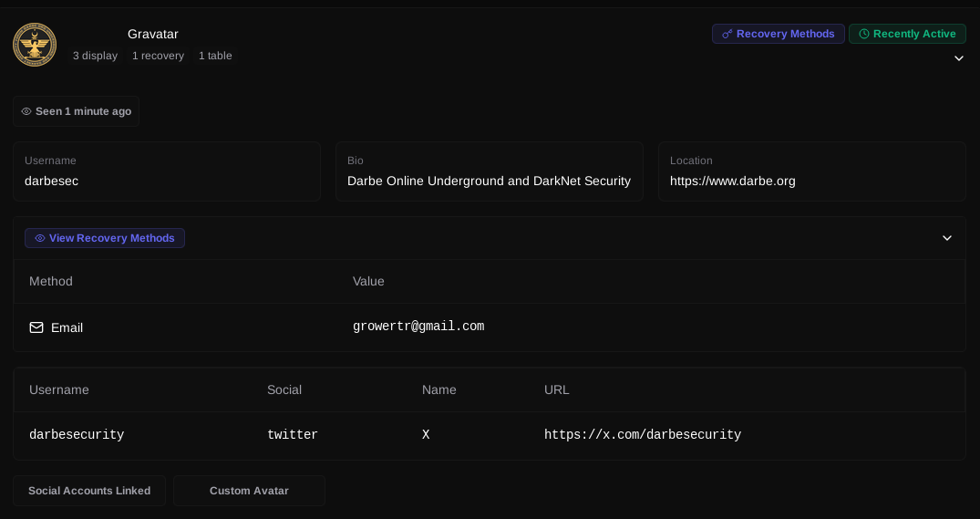This screenshot has width=980, height=519.
Task: Collapse the Gravatar card with top chevron
Action: click(x=958, y=58)
